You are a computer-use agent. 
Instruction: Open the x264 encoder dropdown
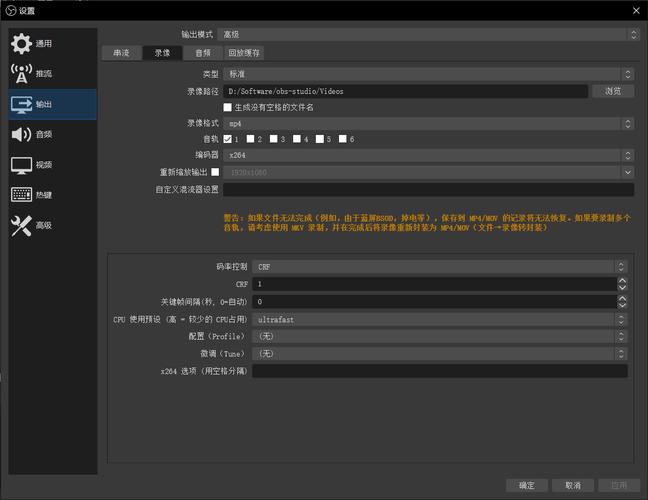pos(429,155)
